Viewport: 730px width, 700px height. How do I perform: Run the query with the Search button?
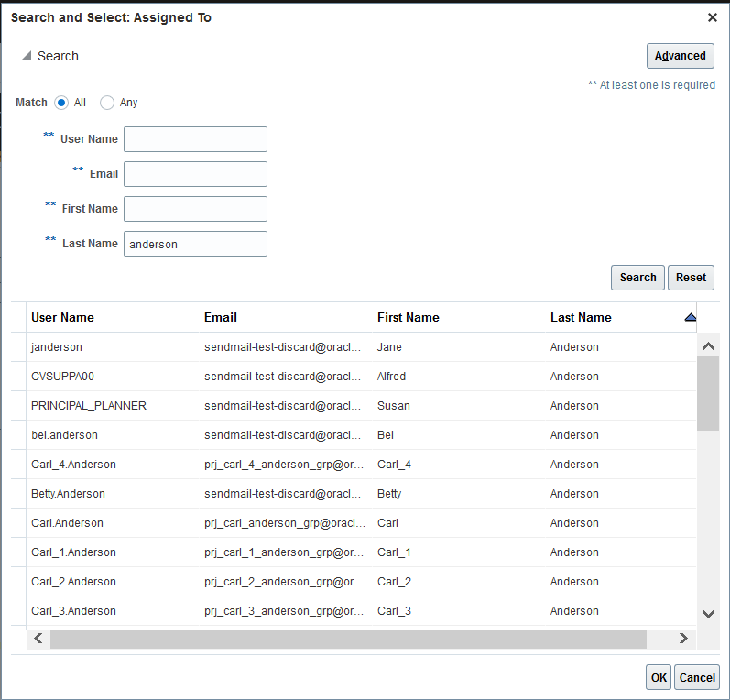(x=637, y=278)
